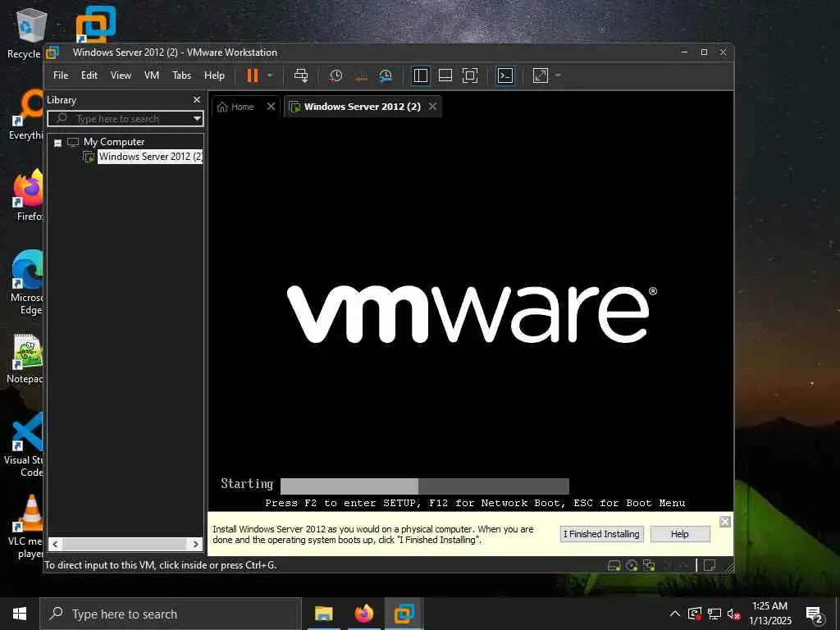Close the Home tab
This screenshot has width=840, height=630.
271,107
